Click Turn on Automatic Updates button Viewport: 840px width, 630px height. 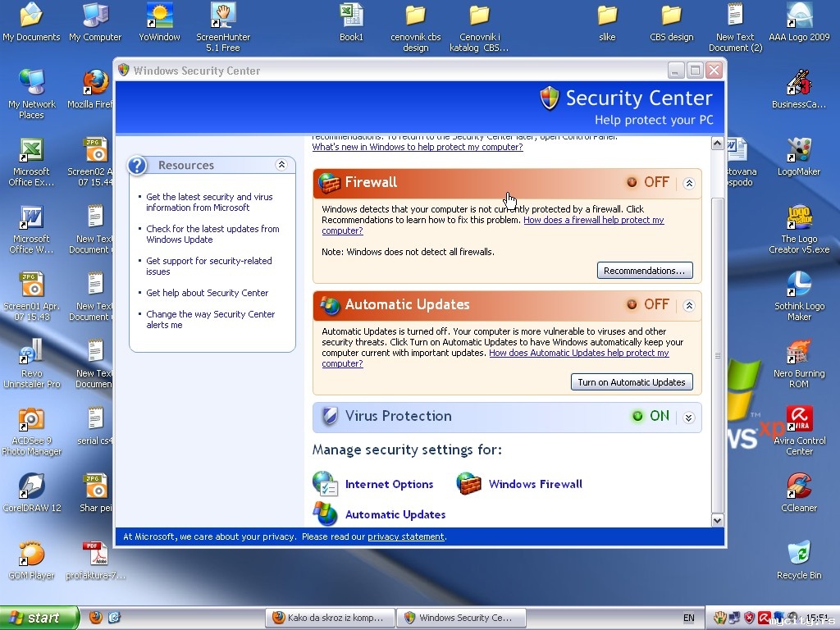pyautogui.click(x=632, y=382)
